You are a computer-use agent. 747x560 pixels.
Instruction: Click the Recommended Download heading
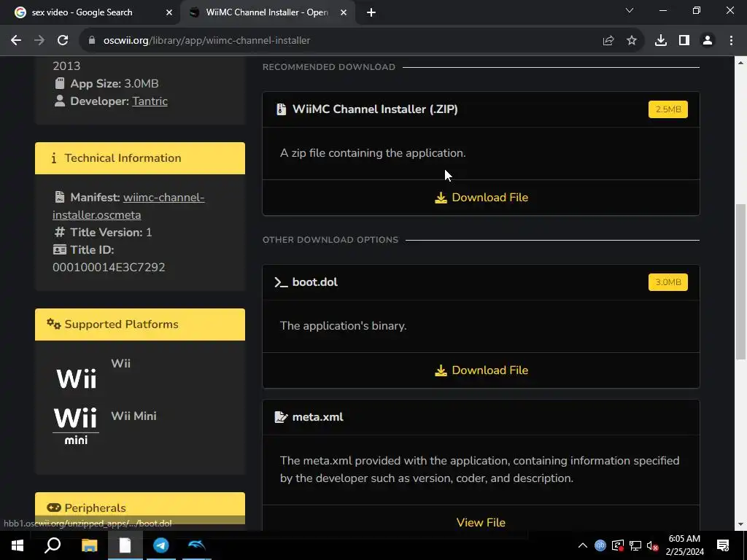coord(329,67)
